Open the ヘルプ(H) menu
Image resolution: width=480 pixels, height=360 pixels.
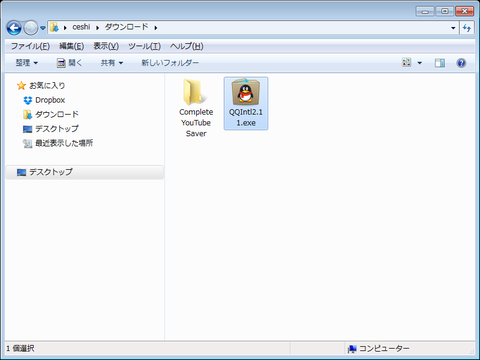tap(186, 46)
